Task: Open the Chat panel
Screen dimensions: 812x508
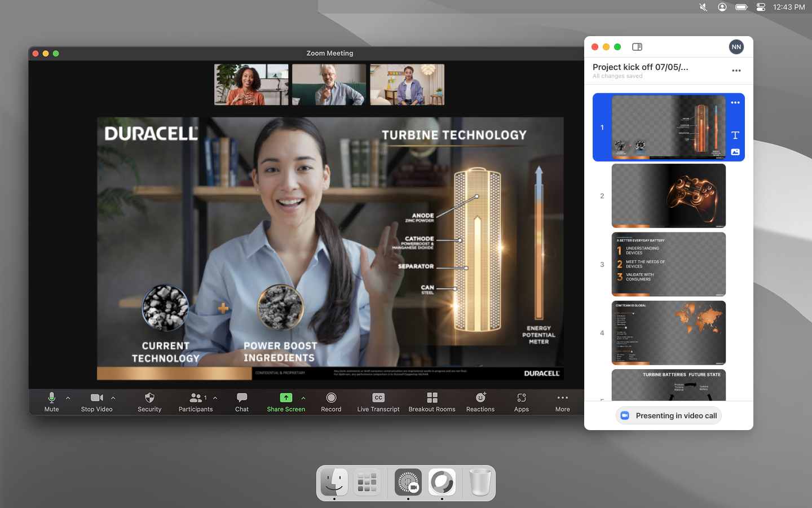Action: pos(242,402)
